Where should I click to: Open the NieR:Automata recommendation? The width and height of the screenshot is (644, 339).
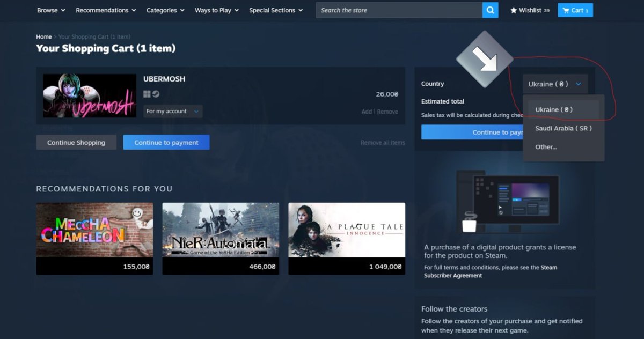click(x=221, y=239)
